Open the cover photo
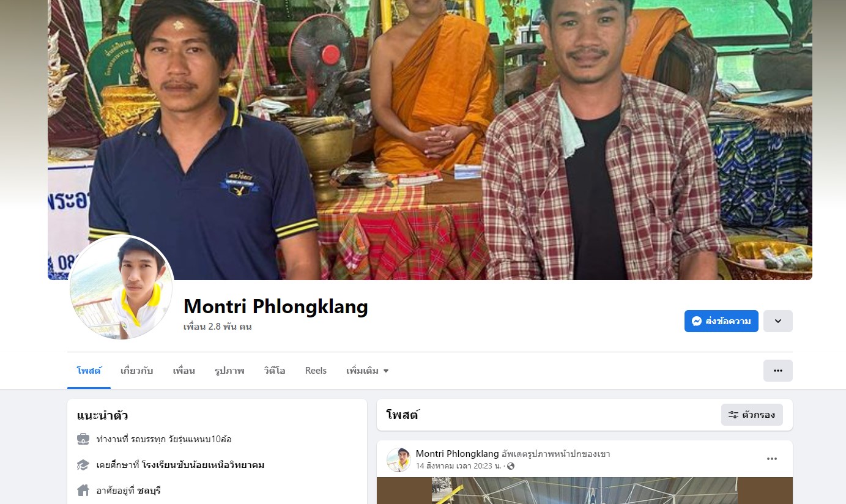The width and height of the screenshot is (846, 504). click(430, 139)
